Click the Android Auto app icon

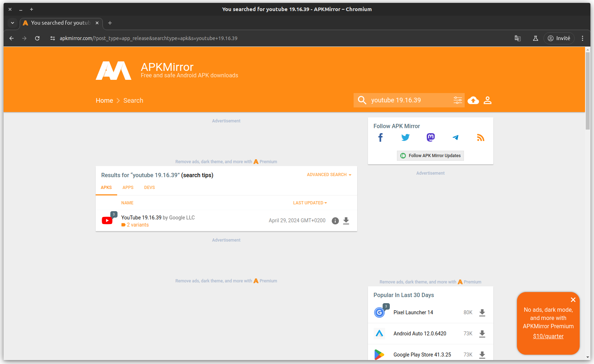379,334
